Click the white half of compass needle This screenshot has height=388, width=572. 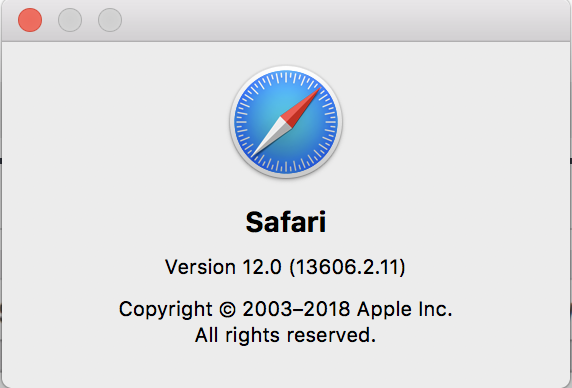click(x=271, y=137)
